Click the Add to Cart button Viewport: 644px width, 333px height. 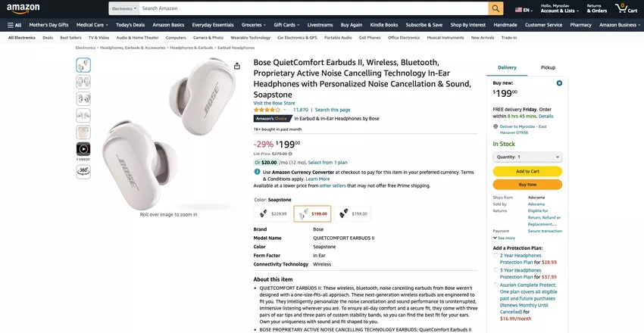[527, 171]
